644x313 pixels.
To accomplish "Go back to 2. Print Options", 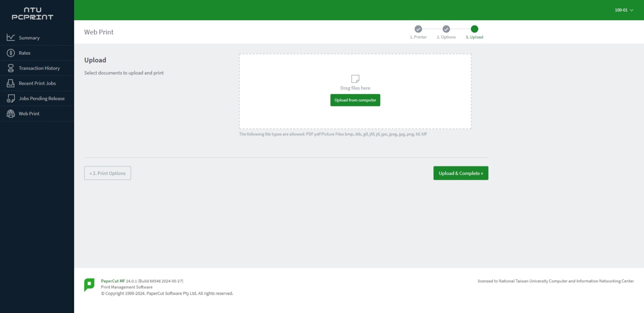I will tap(108, 173).
